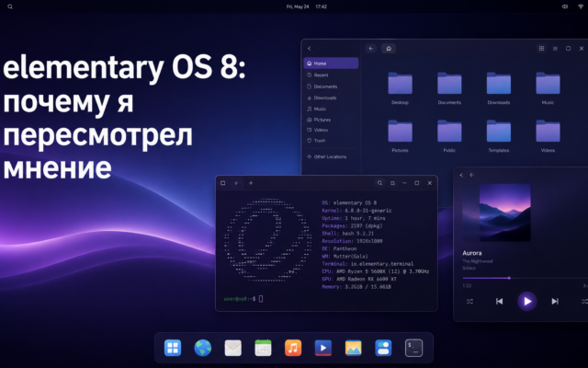Select the Desktop folder icon
The image size is (588, 368).
[x=401, y=84]
